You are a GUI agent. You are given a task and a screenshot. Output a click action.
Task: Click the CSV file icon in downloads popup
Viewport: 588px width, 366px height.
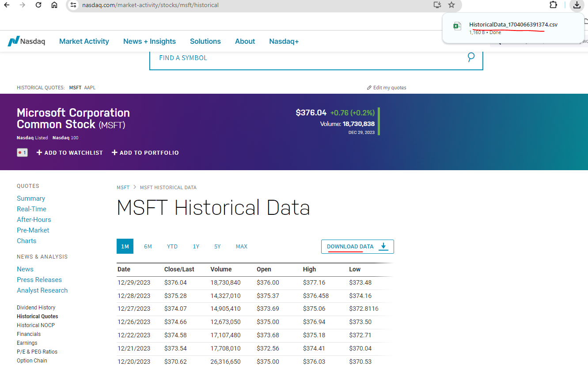coord(457,26)
